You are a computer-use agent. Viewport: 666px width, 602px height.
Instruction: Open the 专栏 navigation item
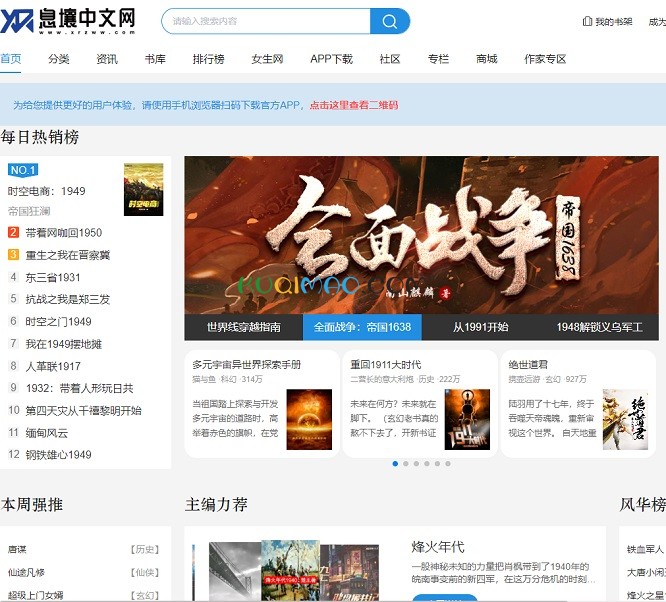coord(438,59)
